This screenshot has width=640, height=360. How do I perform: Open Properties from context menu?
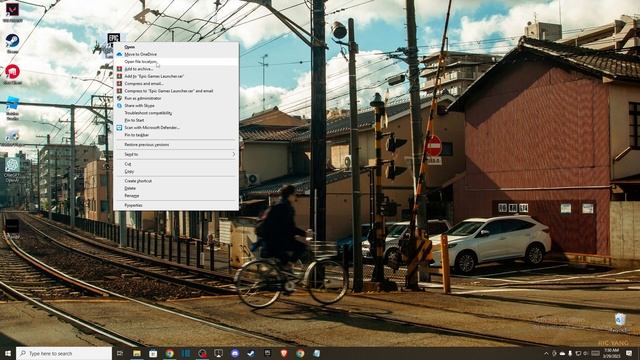click(176, 205)
